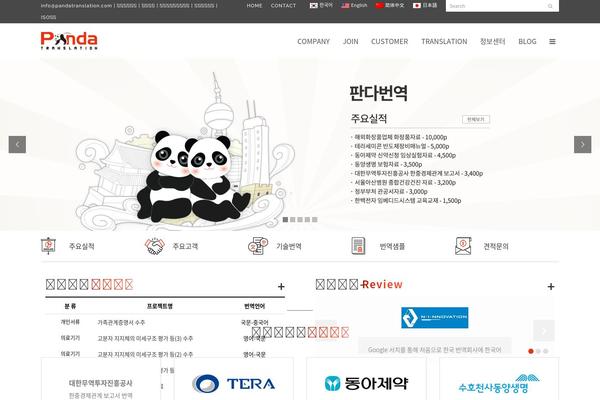Click the 기술번역 shortcut label
This screenshot has height=400, width=600.
tap(289, 246)
